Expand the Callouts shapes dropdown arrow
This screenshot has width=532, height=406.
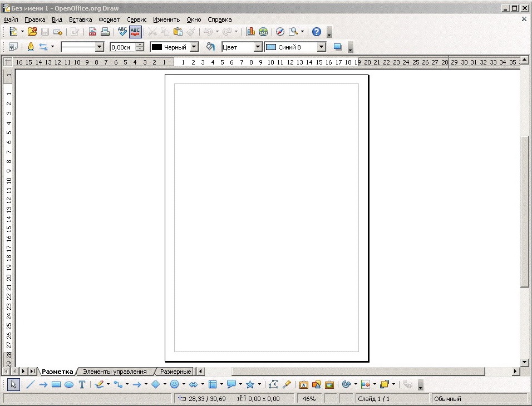click(x=240, y=384)
